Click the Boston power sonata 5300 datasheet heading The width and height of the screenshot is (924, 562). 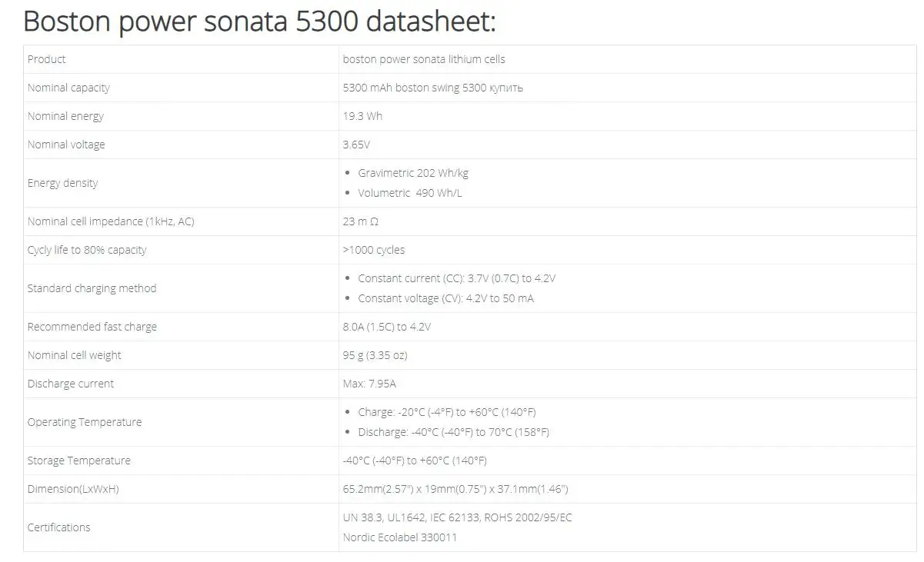[x=259, y=21]
